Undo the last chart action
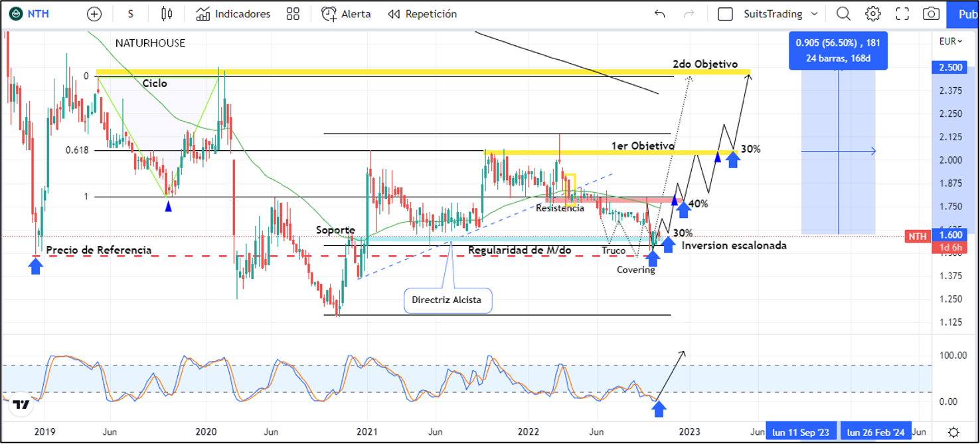 pos(659,14)
